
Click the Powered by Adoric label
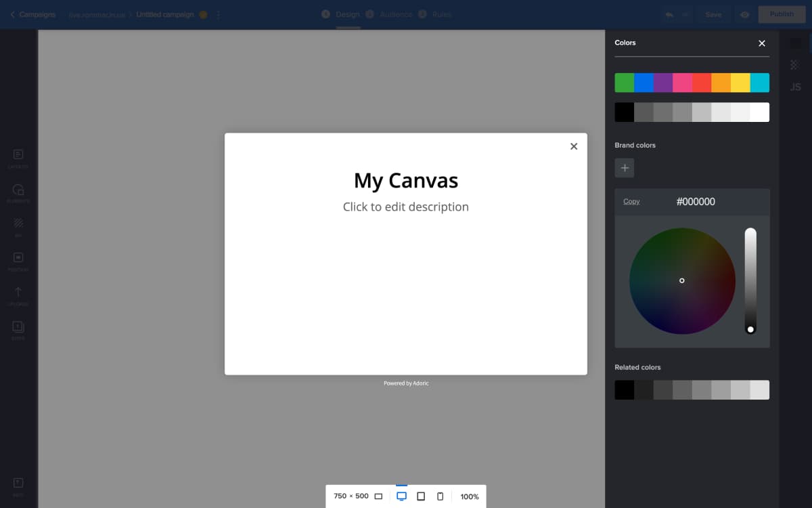point(406,383)
